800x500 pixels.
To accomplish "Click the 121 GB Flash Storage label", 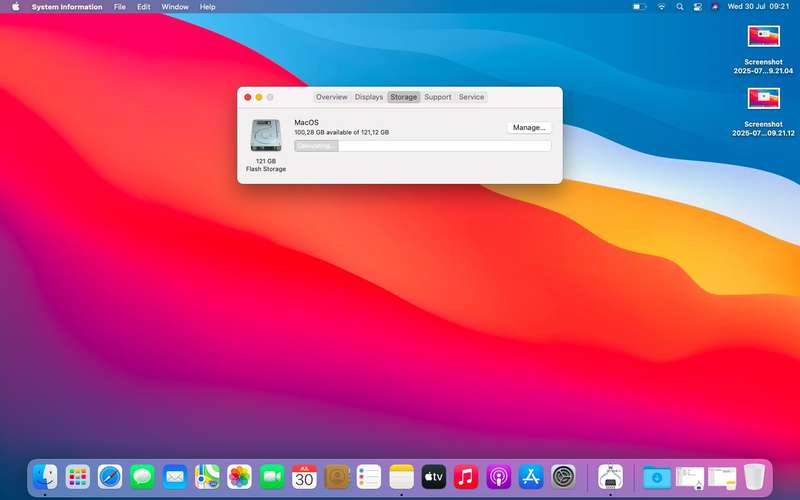I will [266, 165].
